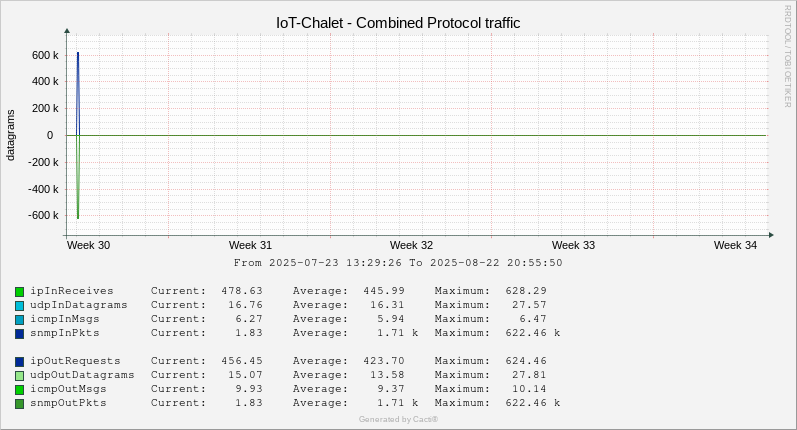
Task: Click the Generated by Cacti footer text
Action: tap(398, 419)
